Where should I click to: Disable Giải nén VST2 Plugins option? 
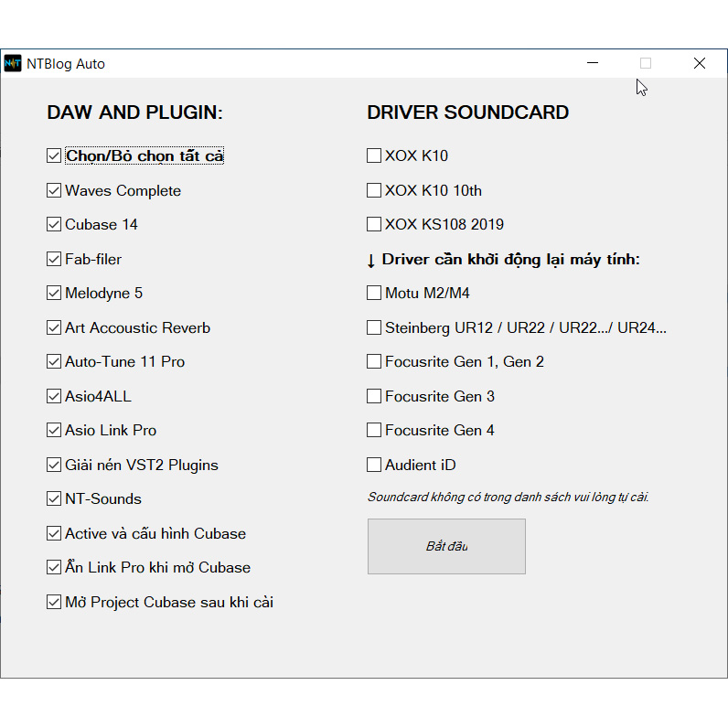pos(54,465)
